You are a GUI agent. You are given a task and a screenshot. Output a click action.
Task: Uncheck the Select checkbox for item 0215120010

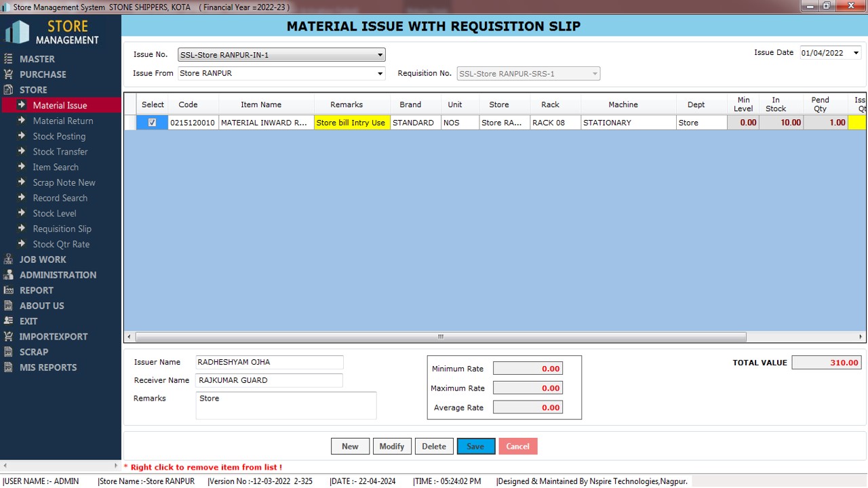pyautogui.click(x=152, y=123)
